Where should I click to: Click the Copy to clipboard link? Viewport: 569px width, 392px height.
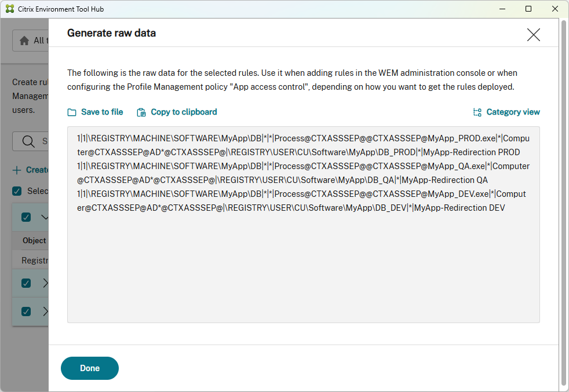[x=184, y=112]
